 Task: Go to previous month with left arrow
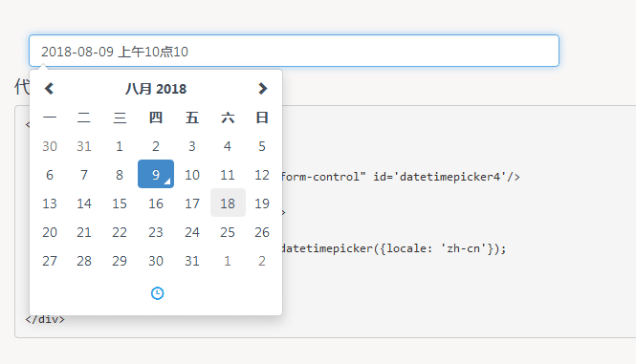click(x=49, y=88)
